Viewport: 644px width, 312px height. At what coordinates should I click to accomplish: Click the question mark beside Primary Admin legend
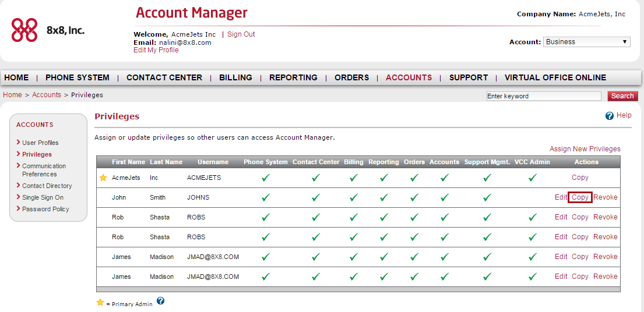point(161,301)
